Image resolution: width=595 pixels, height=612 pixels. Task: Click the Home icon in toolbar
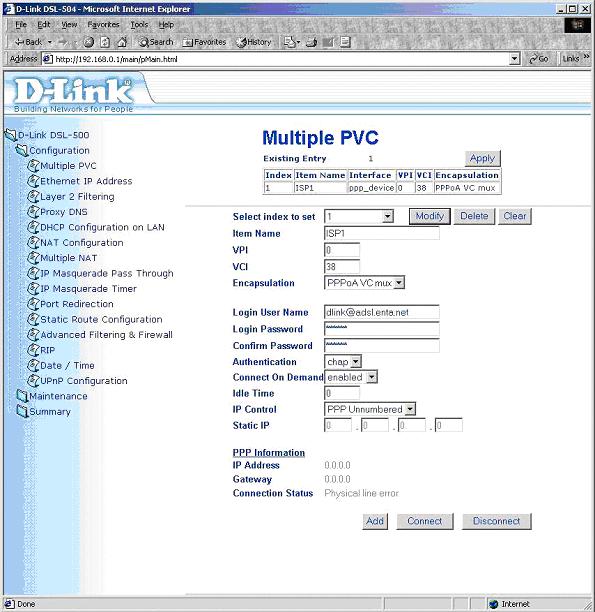[122, 42]
